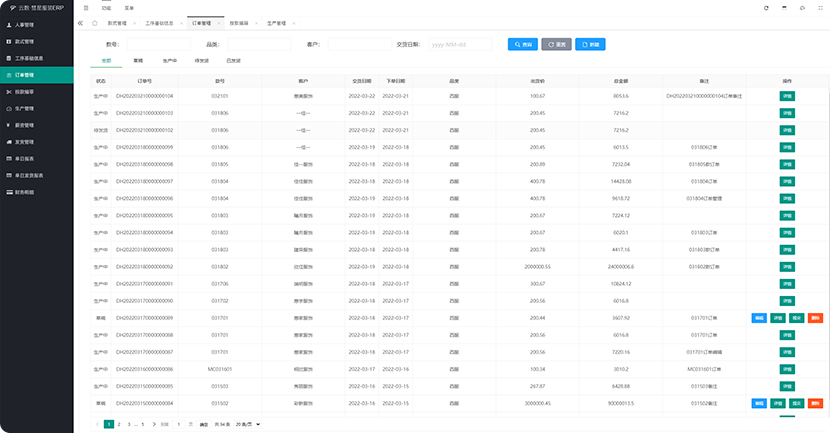Go to pagination page 2
830x433 pixels.
coord(119,424)
